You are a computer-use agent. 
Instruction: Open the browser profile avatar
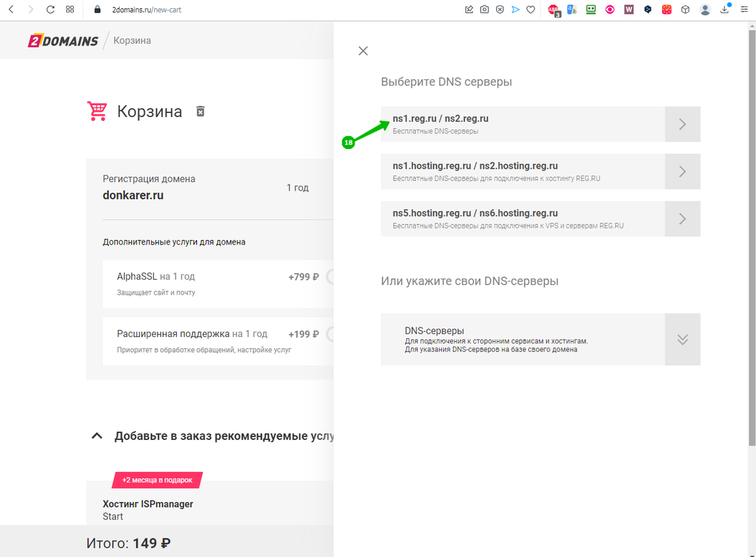(705, 10)
